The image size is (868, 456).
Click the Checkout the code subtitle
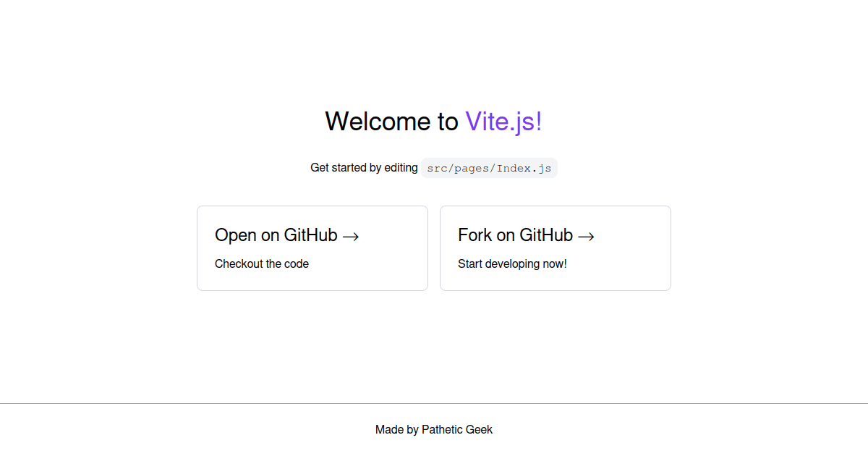(x=262, y=263)
